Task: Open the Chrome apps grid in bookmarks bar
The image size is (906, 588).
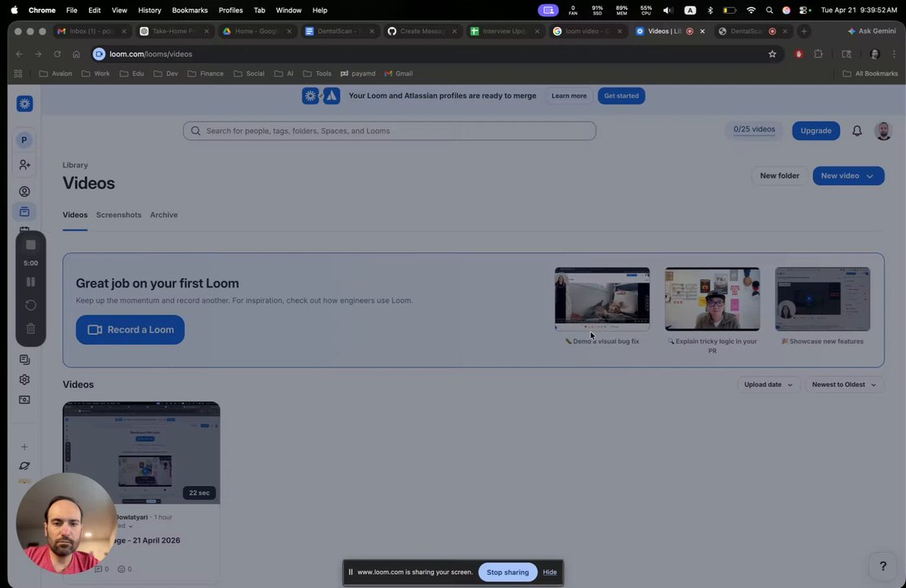Action: pyautogui.click(x=18, y=73)
